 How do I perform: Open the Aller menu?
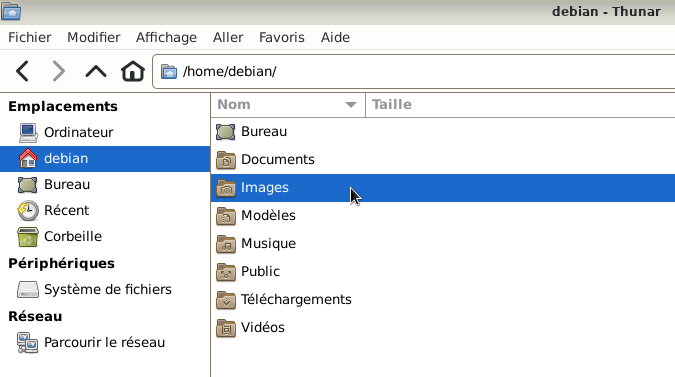pyautogui.click(x=228, y=37)
